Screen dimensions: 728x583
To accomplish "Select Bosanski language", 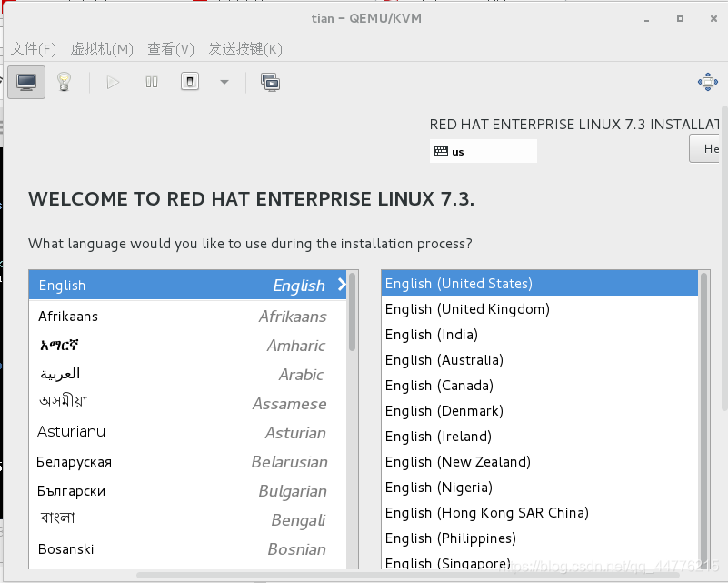I will (187, 549).
